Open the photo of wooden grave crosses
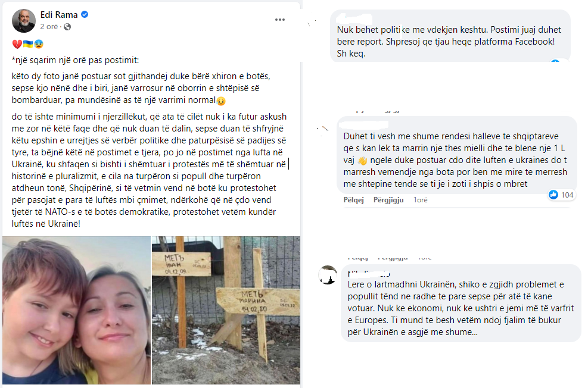 point(226,310)
